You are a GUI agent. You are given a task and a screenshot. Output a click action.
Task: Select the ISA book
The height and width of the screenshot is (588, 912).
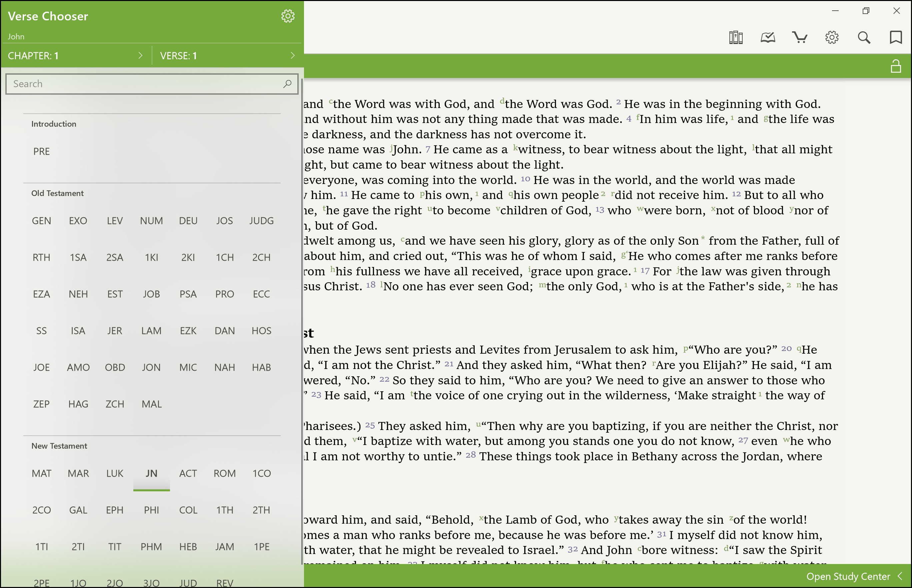(x=78, y=331)
